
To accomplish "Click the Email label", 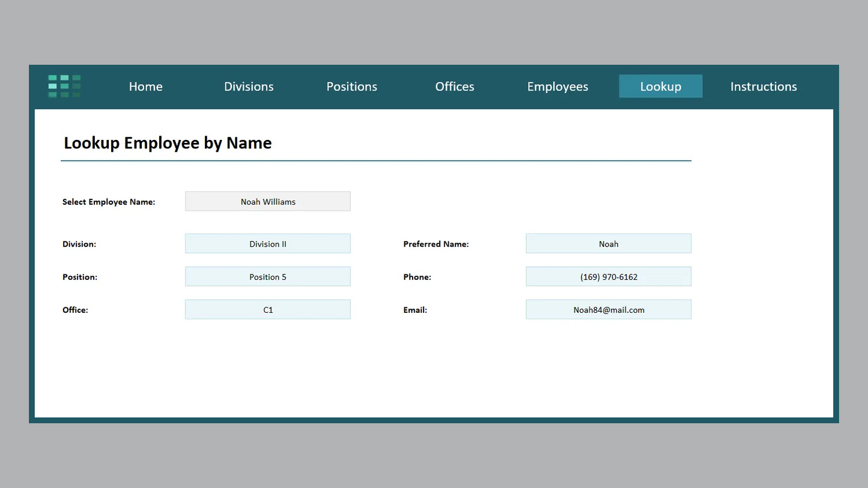I will [x=415, y=310].
